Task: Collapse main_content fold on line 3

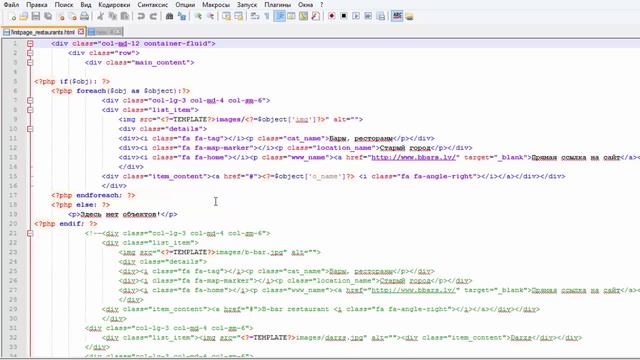Action: point(30,62)
